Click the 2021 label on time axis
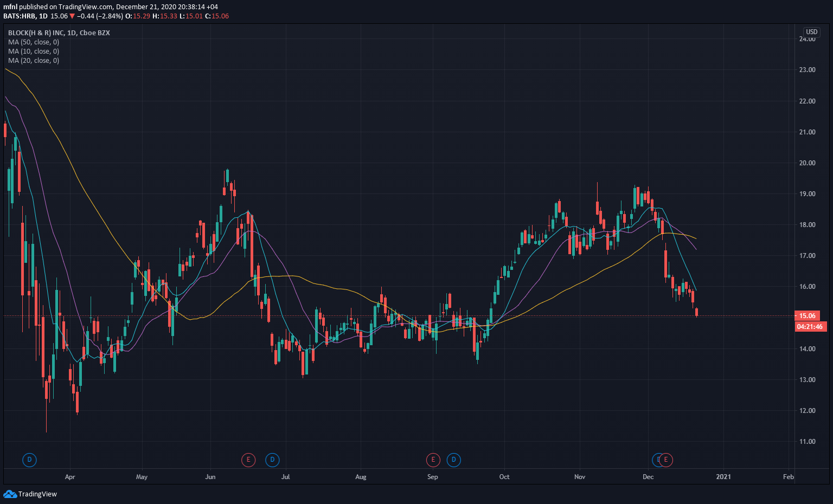The width and height of the screenshot is (833, 504). click(723, 477)
